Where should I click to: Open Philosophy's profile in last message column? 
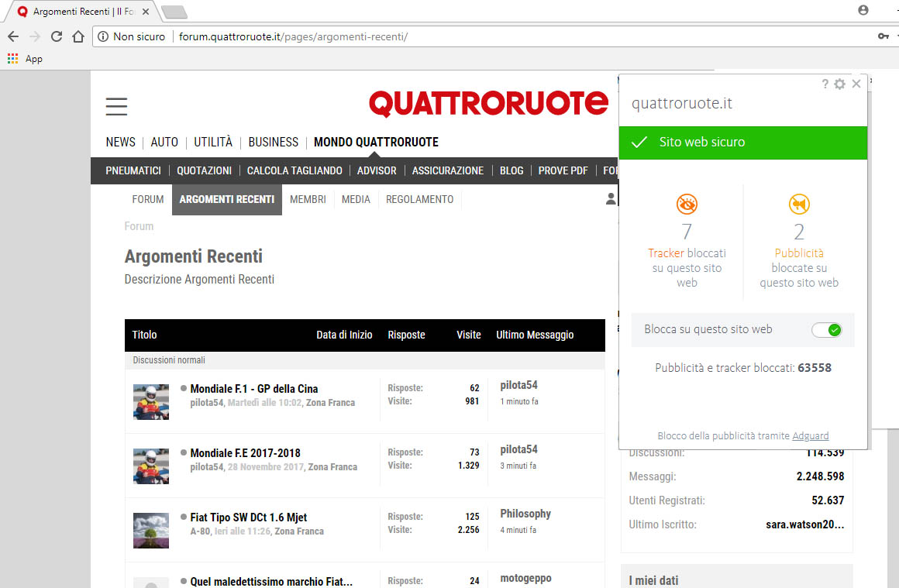[525, 514]
